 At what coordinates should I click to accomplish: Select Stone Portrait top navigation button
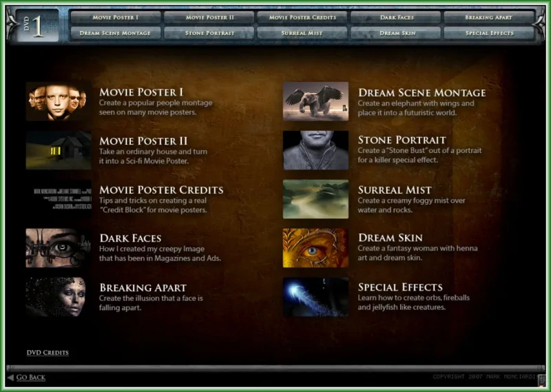pos(209,33)
